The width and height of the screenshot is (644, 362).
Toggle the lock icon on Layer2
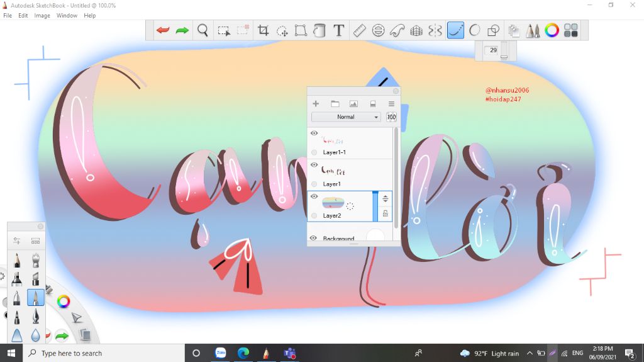coord(386,213)
